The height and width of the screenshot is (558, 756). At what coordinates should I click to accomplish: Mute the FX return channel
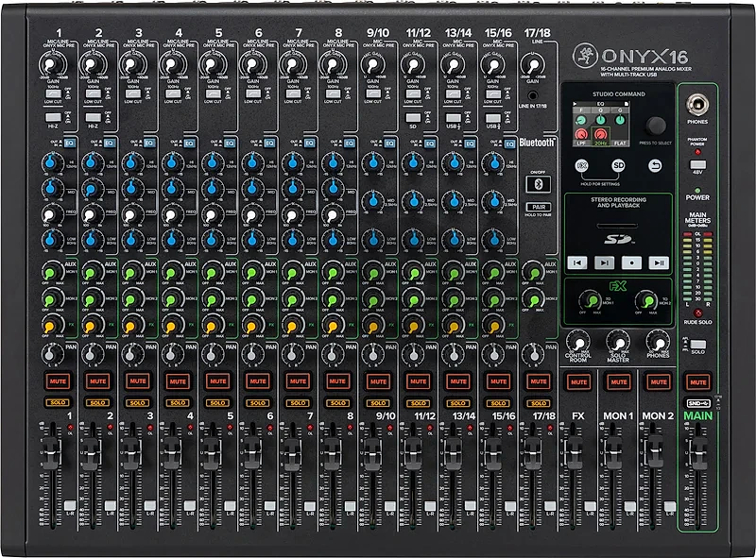point(578,381)
